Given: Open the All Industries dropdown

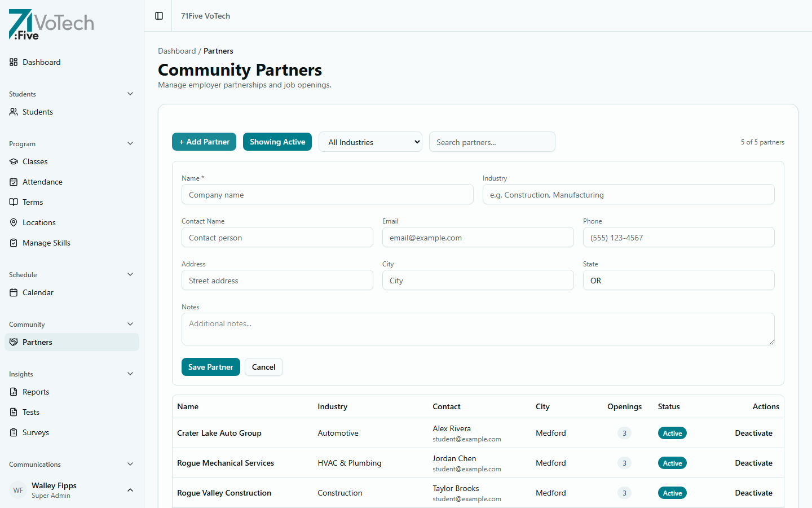Looking at the screenshot, I should (x=370, y=142).
